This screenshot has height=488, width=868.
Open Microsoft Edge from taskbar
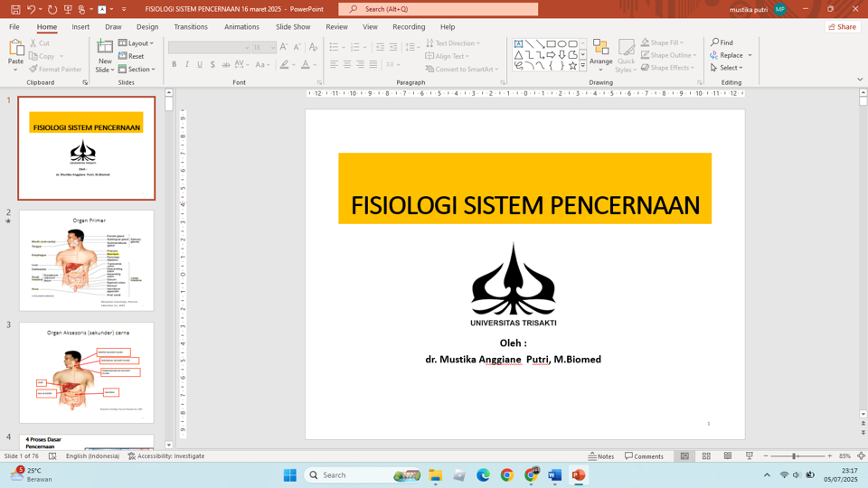coord(483,474)
